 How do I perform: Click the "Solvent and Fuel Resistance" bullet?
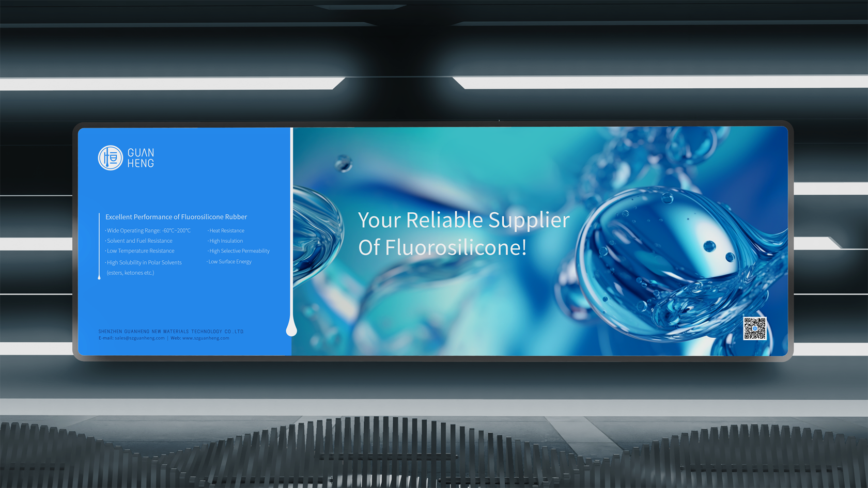[x=139, y=241]
